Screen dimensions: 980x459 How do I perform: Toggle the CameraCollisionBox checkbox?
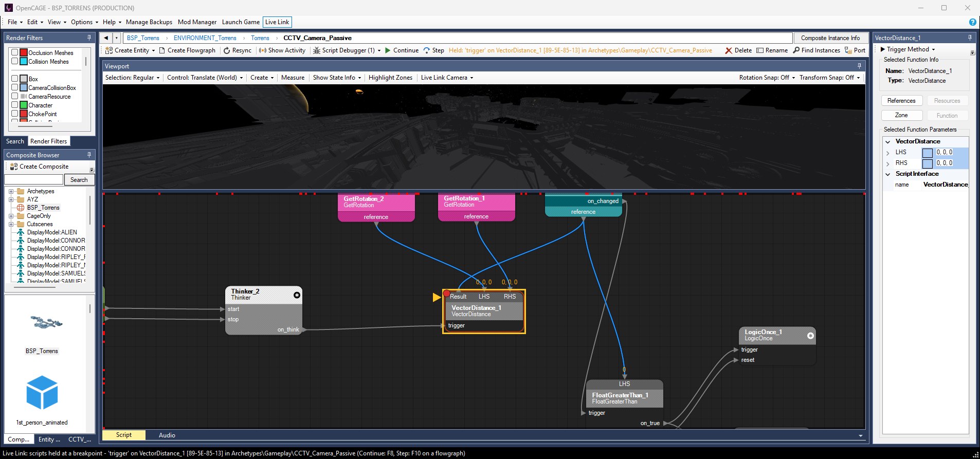point(15,88)
